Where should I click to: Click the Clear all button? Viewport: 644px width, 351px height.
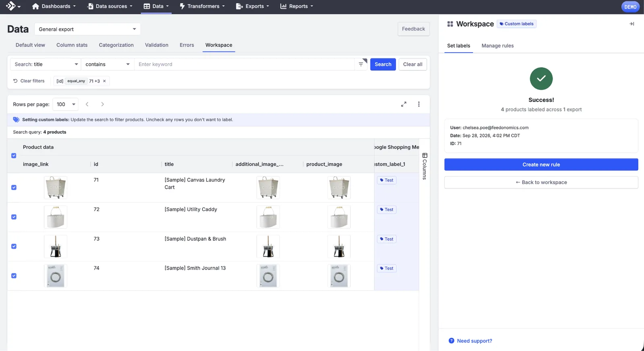point(413,64)
